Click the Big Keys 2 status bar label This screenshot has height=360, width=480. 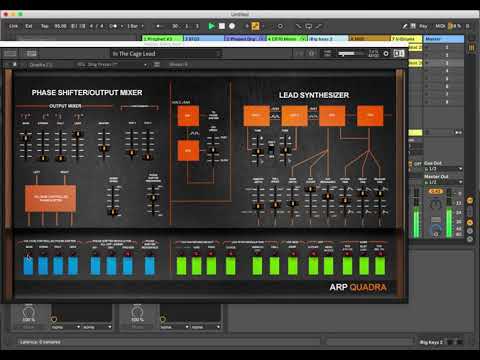[x=431, y=342]
